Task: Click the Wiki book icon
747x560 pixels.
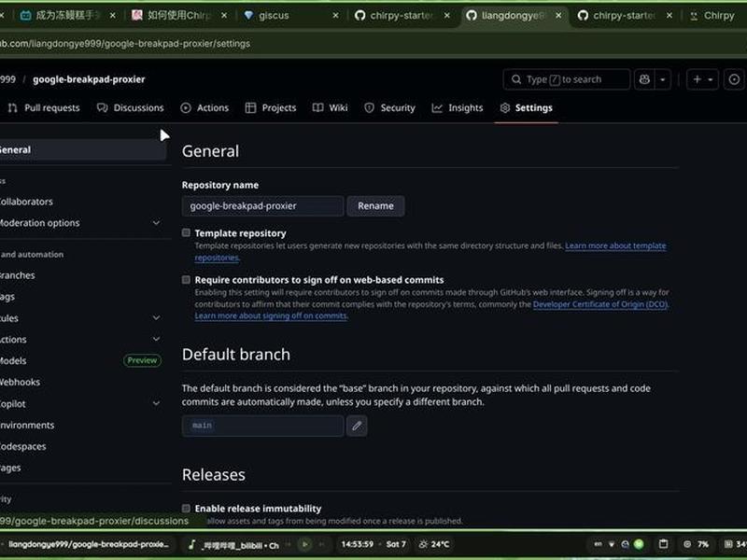Action: tap(317, 108)
